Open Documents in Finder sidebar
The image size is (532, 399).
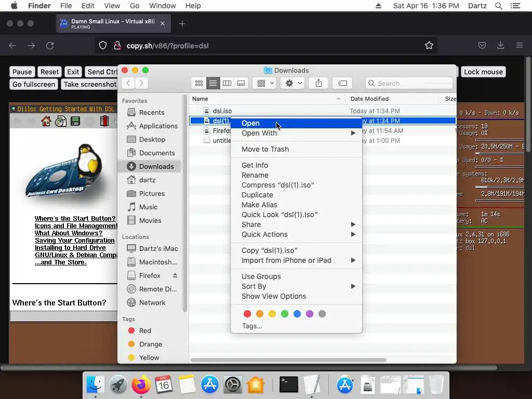click(151, 153)
